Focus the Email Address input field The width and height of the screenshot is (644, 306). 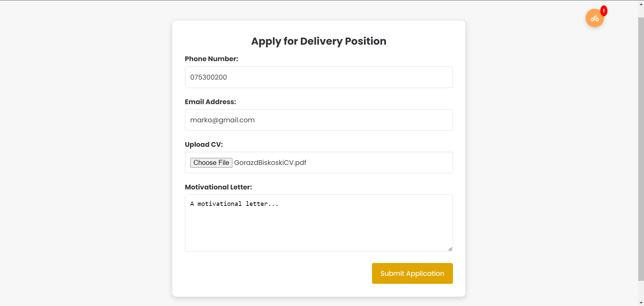click(x=318, y=120)
